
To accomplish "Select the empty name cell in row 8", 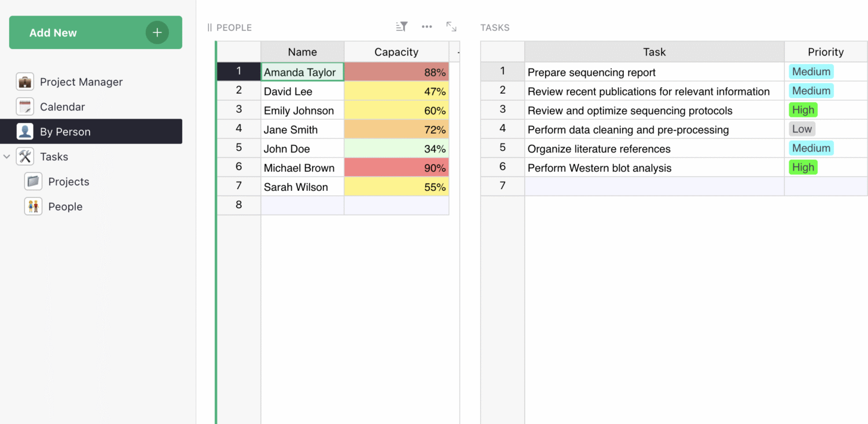I will 302,205.
